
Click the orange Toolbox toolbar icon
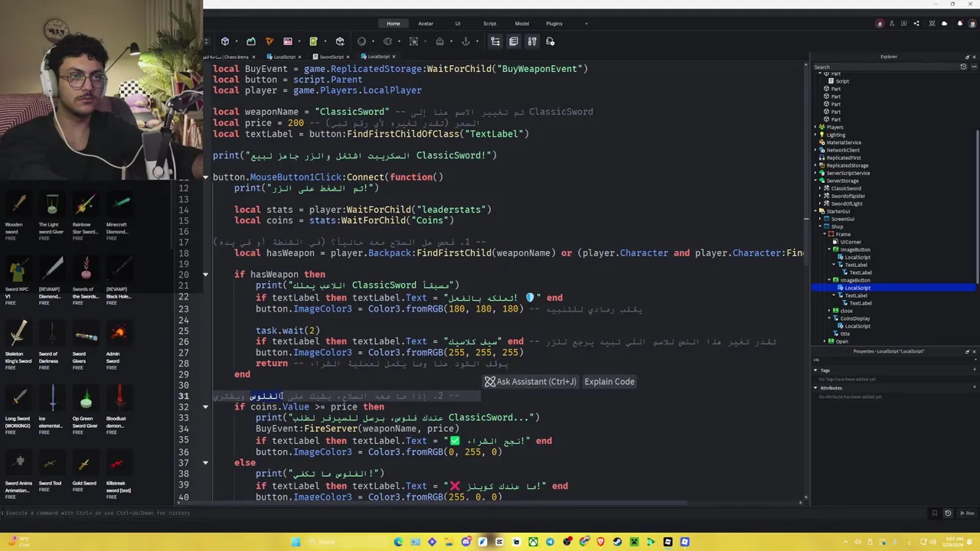[269, 41]
